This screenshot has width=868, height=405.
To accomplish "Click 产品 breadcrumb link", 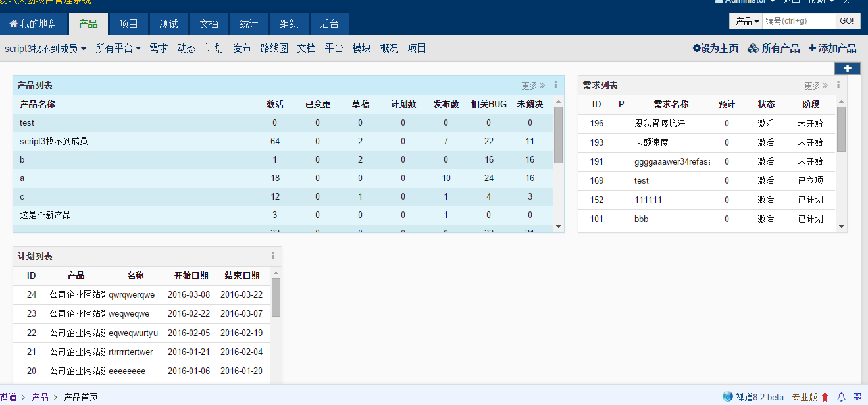I will click(40, 397).
